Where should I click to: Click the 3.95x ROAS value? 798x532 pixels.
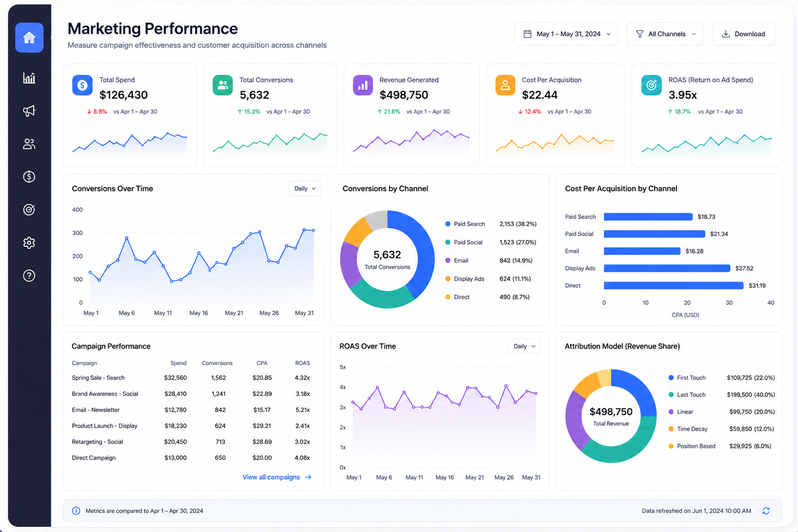[x=683, y=95]
